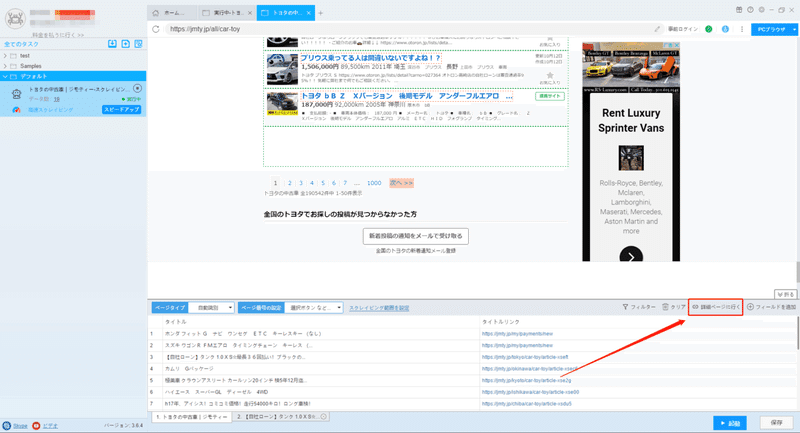
Task: Click the クリア trash button
Action: point(673,307)
